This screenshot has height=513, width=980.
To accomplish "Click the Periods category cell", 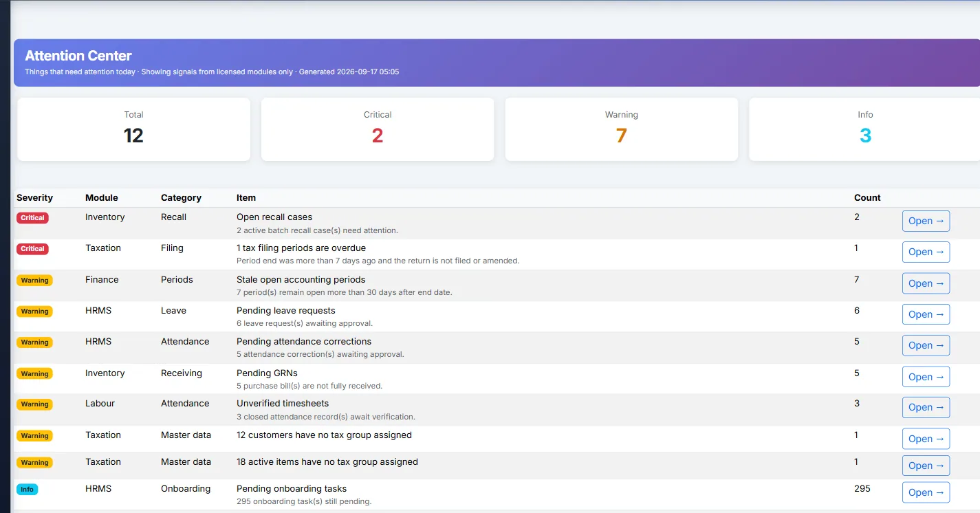I will click(177, 279).
